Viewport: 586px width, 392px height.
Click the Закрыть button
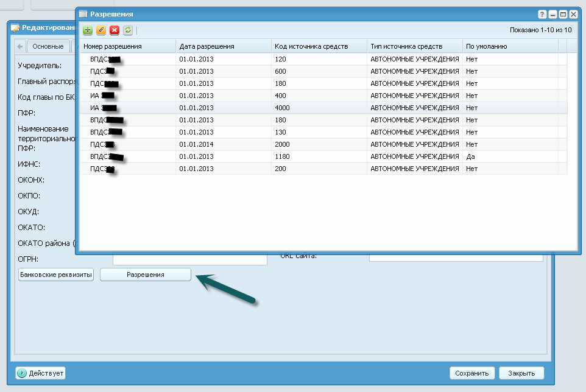tap(521, 373)
